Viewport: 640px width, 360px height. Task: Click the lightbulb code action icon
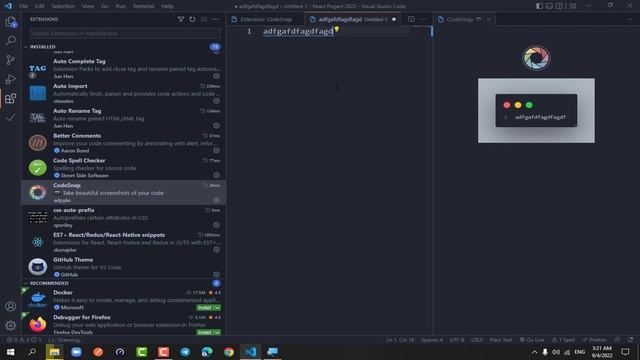click(337, 29)
